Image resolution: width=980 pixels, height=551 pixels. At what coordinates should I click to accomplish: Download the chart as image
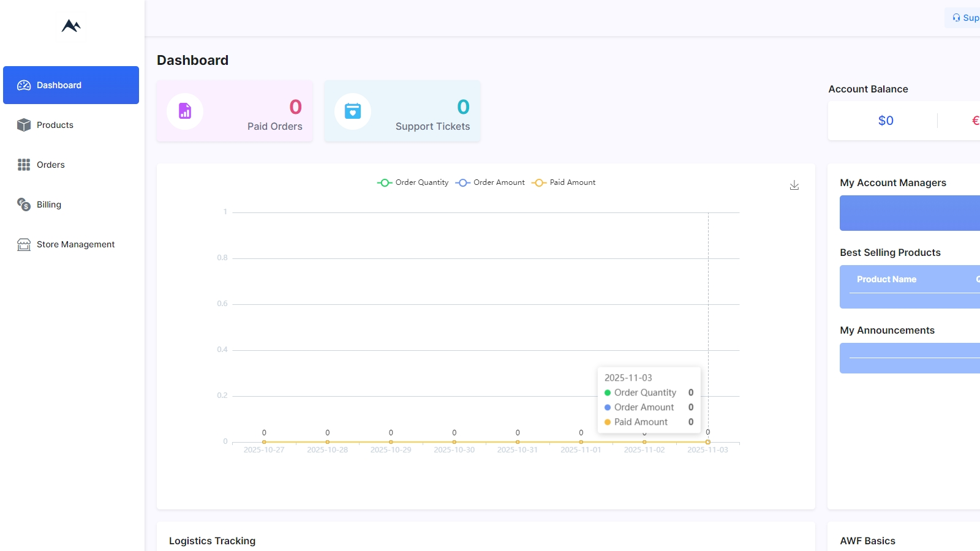coord(794,185)
